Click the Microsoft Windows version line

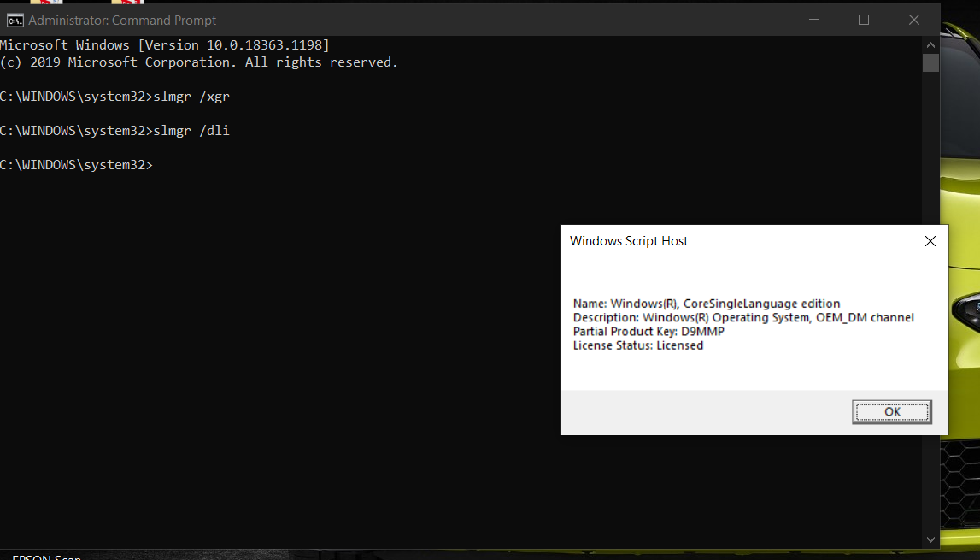point(164,45)
